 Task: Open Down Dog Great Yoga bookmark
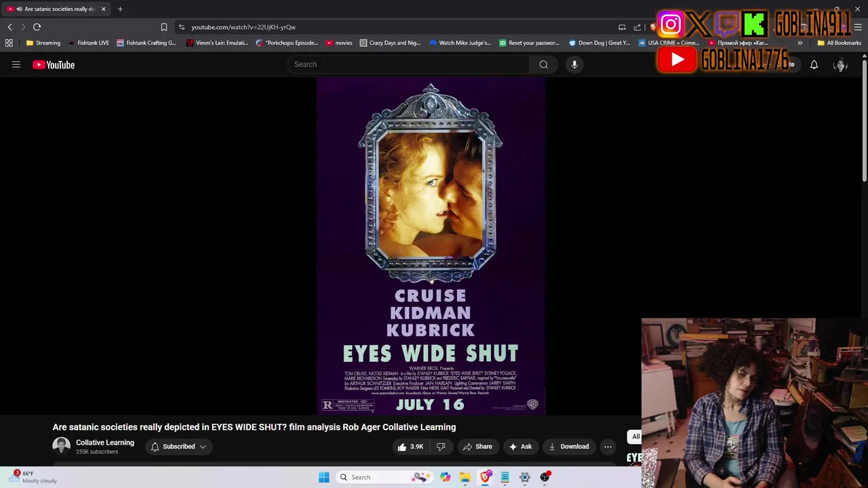pyautogui.click(x=599, y=43)
